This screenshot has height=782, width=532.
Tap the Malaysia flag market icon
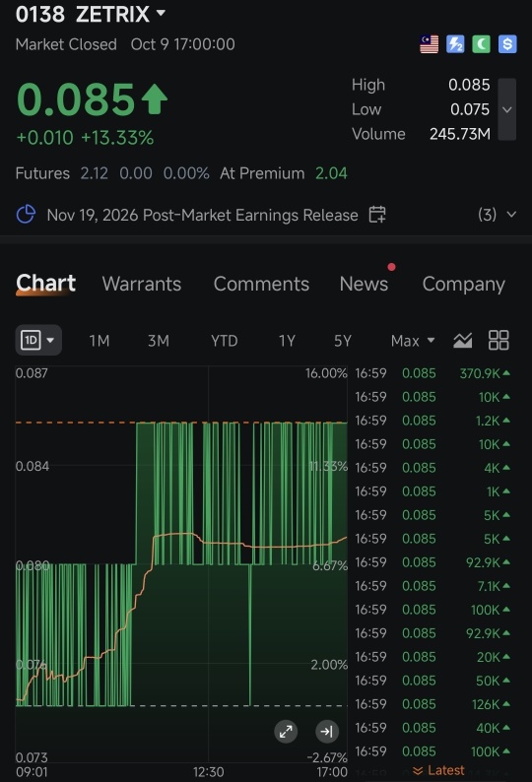(x=429, y=44)
